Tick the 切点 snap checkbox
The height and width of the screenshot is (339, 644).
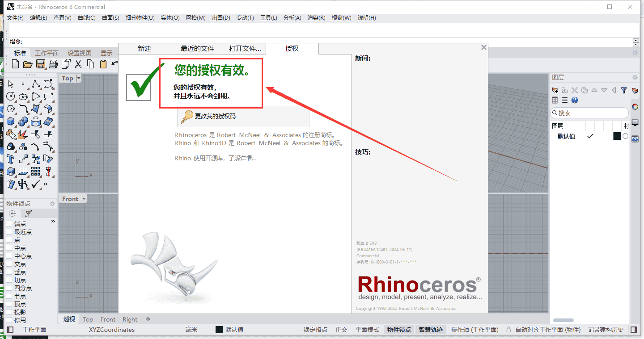9,280
